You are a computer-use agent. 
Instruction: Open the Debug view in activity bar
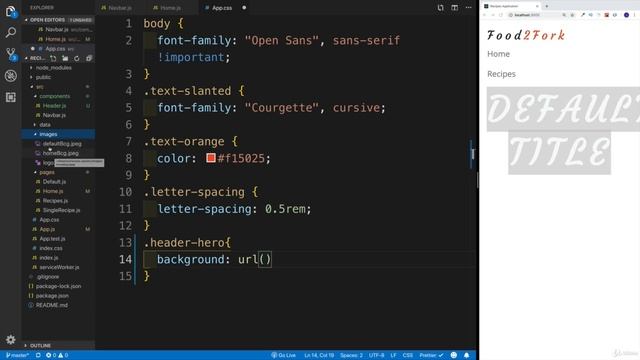pyautogui.click(x=11, y=76)
